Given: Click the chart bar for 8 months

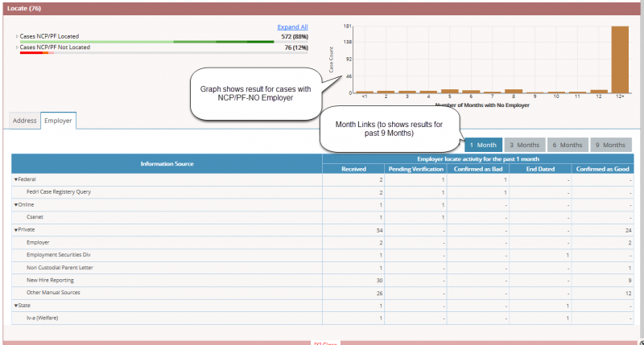Looking at the screenshot, I should [514, 91].
